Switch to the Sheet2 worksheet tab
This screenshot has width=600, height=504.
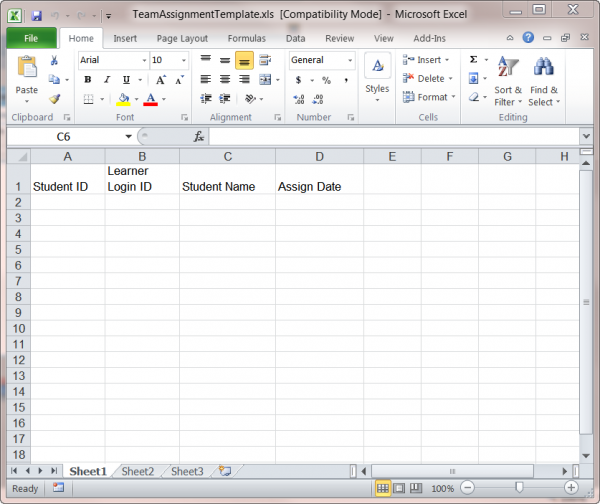coord(138,471)
